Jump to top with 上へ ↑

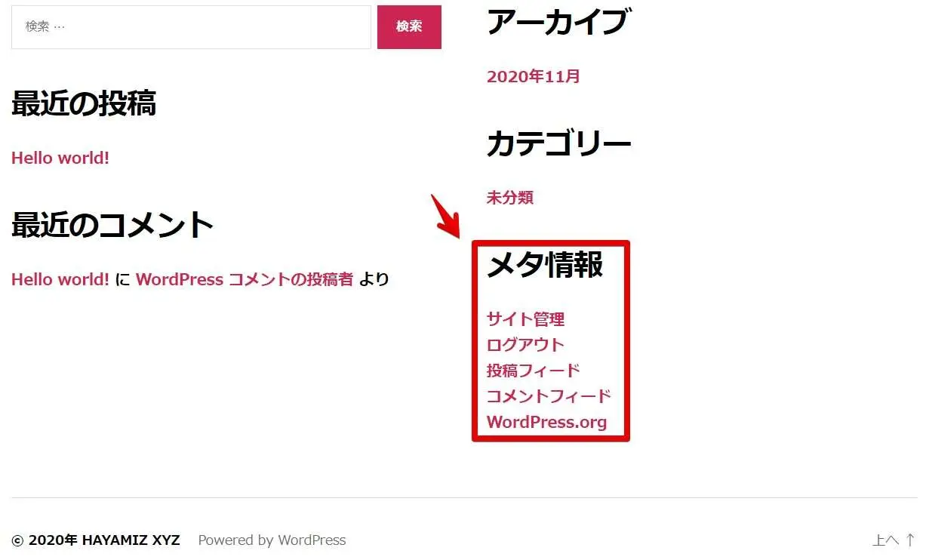pyautogui.click(x=894, y=540)
